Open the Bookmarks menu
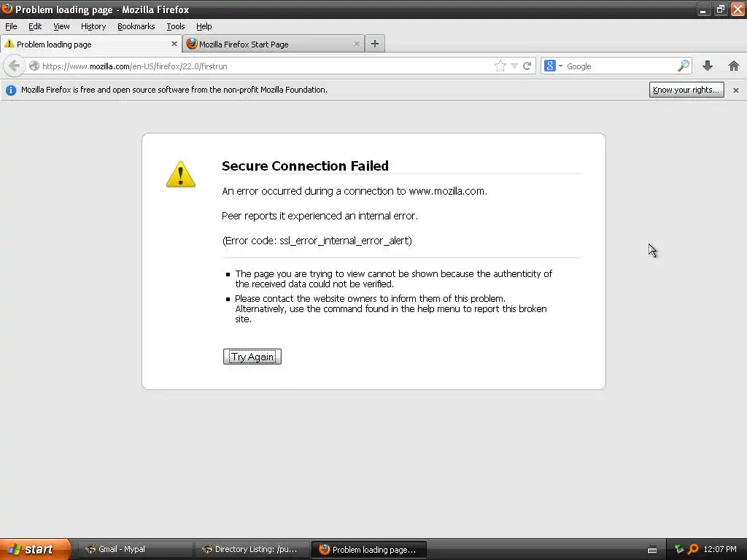 136,26
